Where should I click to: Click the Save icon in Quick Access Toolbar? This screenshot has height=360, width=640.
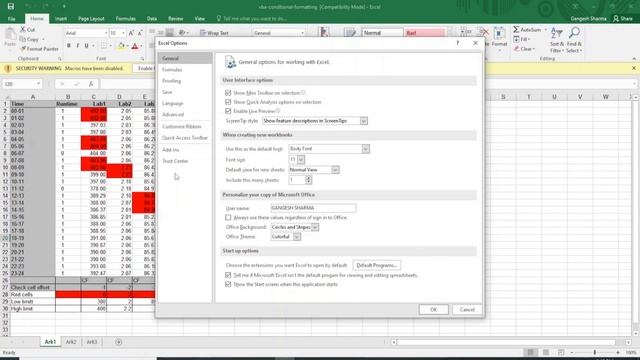point(11,6)
